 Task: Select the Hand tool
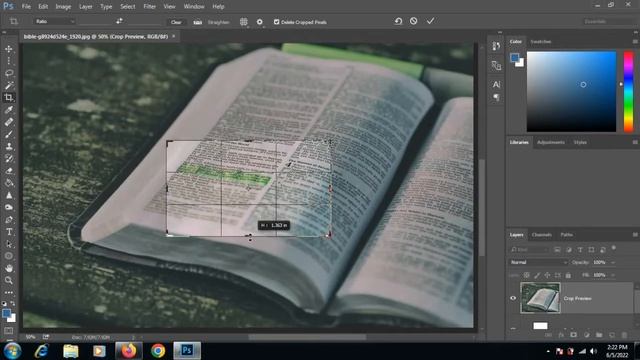[9, 268]
